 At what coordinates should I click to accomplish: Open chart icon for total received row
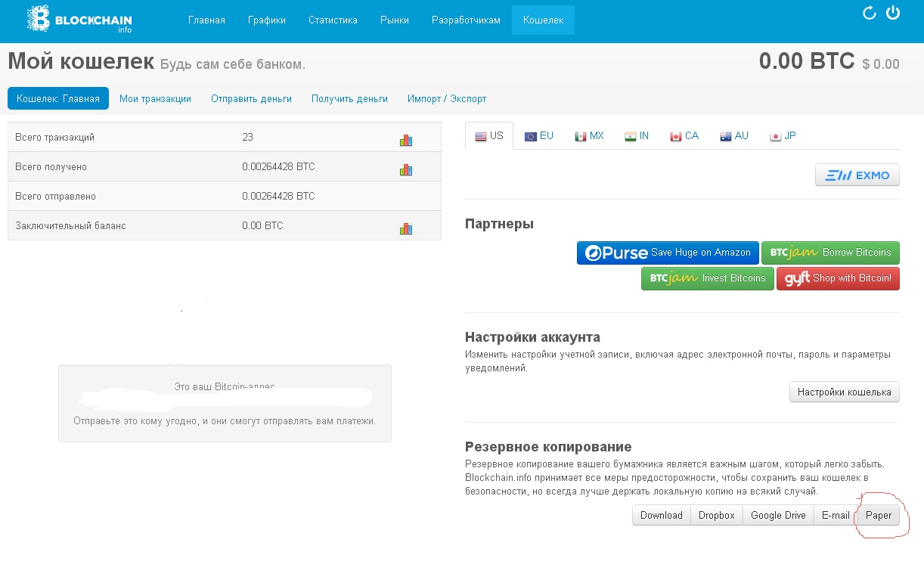click(x=406, y=169)
